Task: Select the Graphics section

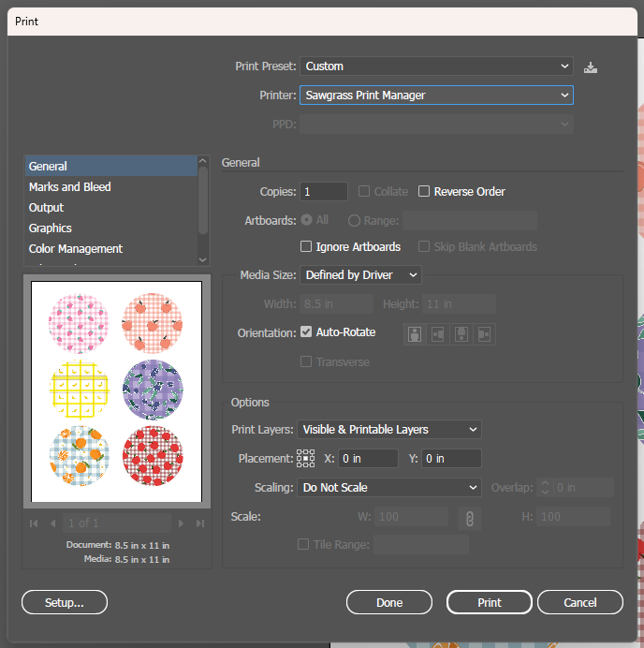Action: [x=111, y=228]
